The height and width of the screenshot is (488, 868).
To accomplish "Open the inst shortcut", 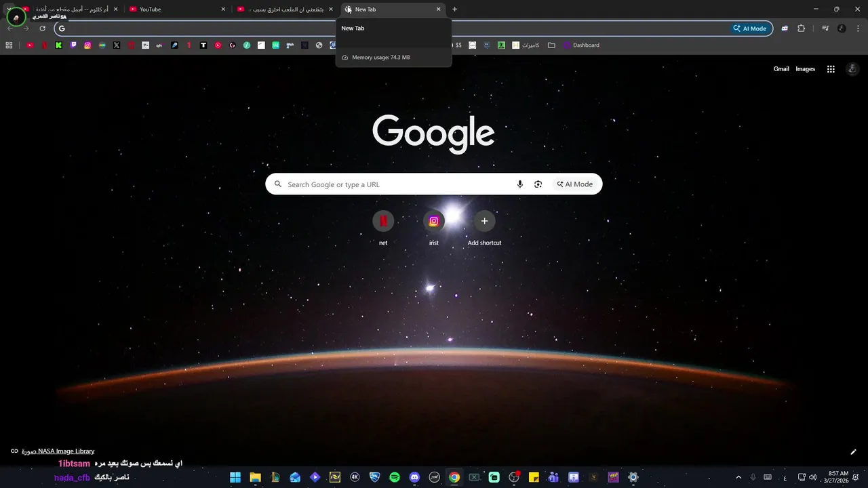I will point(434,228).
